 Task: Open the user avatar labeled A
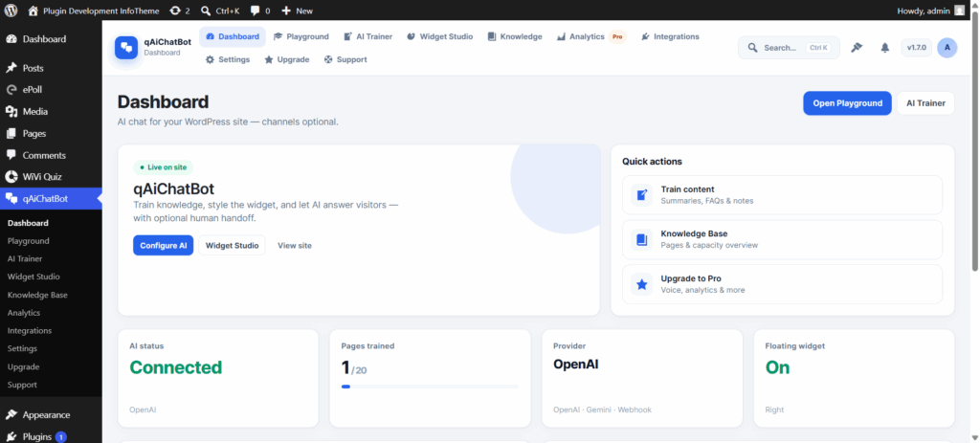947,48
